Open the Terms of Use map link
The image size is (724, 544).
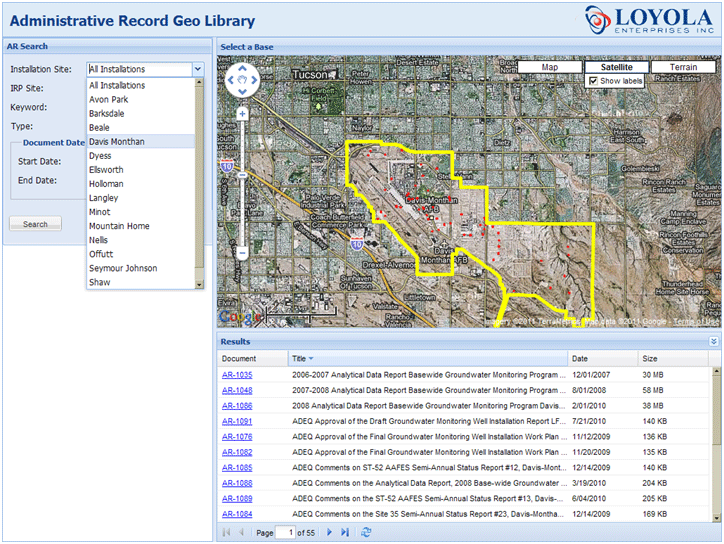696,321
